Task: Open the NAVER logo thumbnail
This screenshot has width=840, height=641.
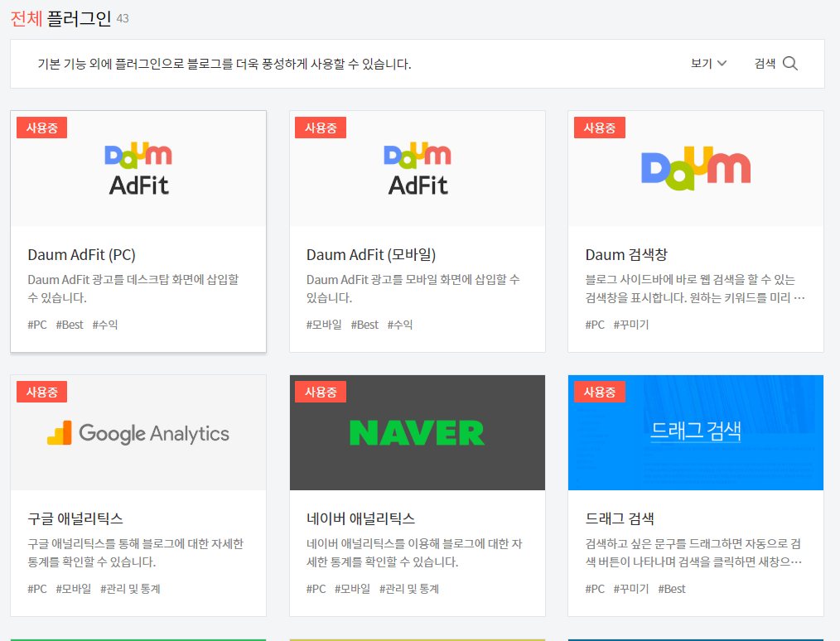Action: pyautogui.click(x=418, y=432)
